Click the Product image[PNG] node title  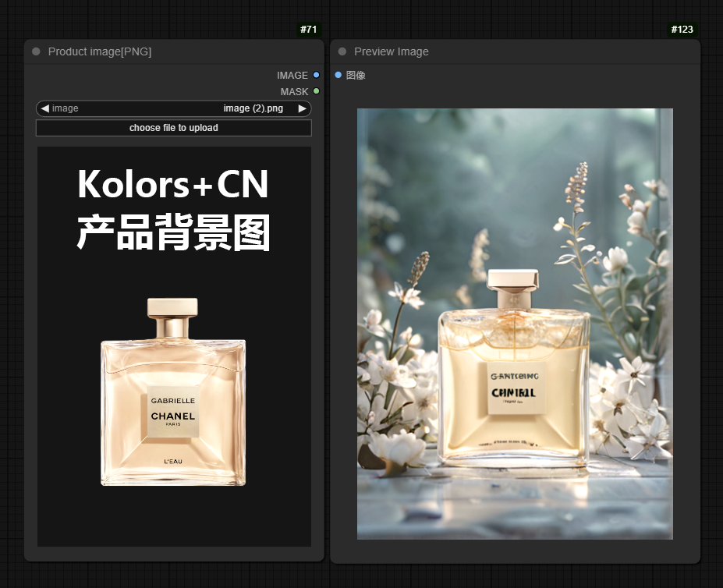[100, 51]
